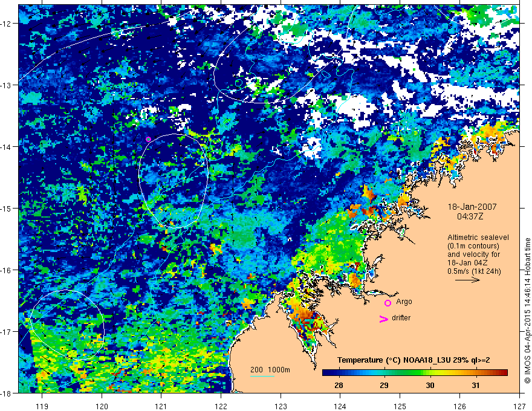This screenshot has width=532, height=411.
Task: Click the magenta Argo float marker near 14°S
Action: click(x=148, y=139)
